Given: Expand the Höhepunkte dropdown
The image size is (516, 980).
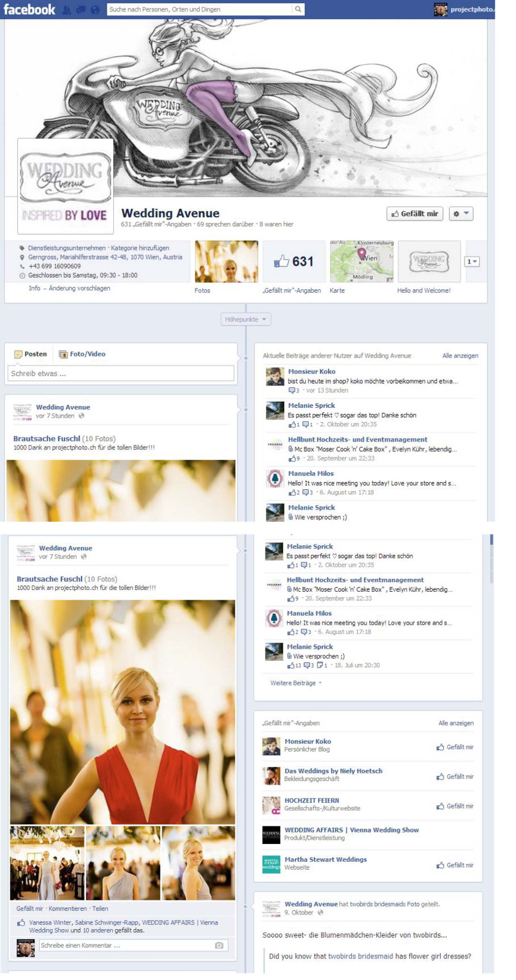Looking at the screenshot, I should pos(245,319).
